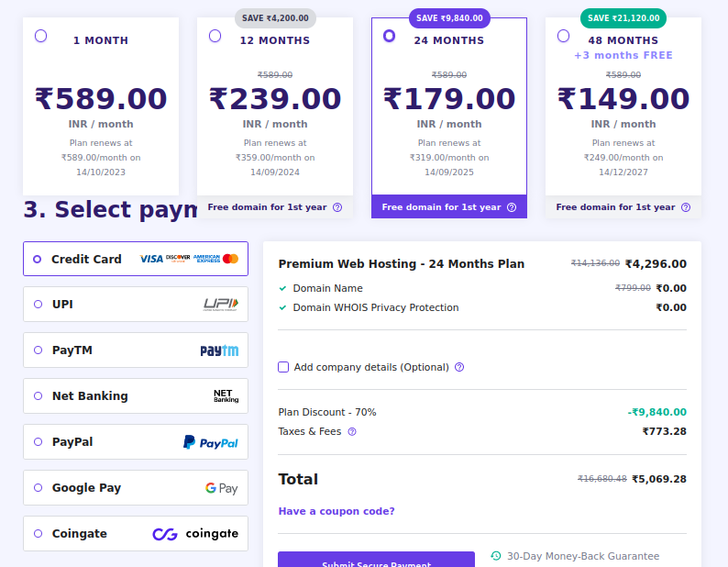
Task: Select the 1 month plan radio button
Action: 40,36
